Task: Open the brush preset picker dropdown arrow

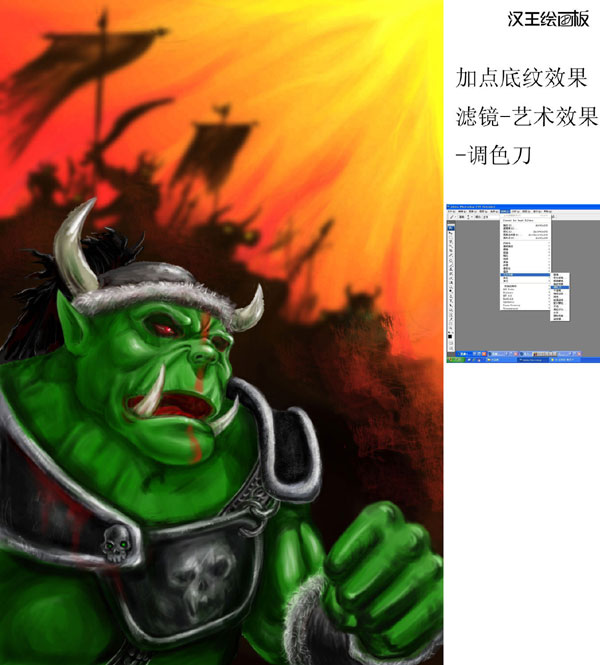Action: point(470,217)
